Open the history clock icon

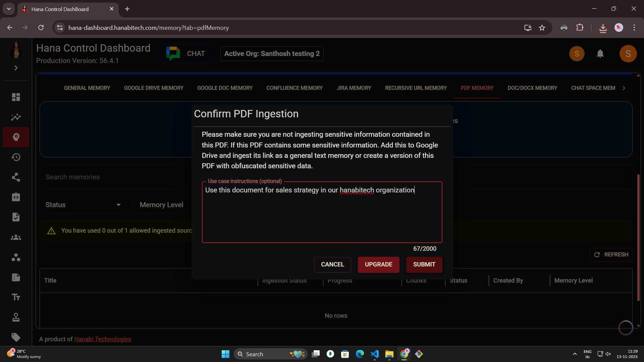16,157
